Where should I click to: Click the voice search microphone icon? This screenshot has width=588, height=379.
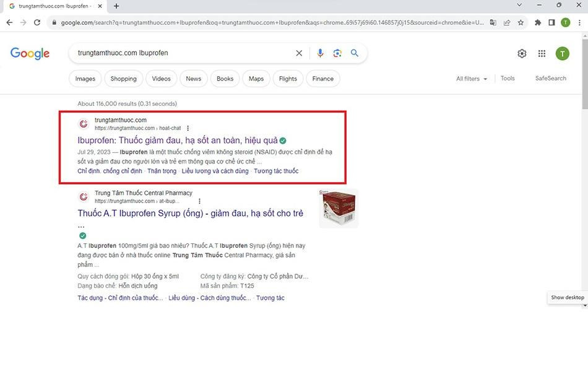click(x=320, y=53)
